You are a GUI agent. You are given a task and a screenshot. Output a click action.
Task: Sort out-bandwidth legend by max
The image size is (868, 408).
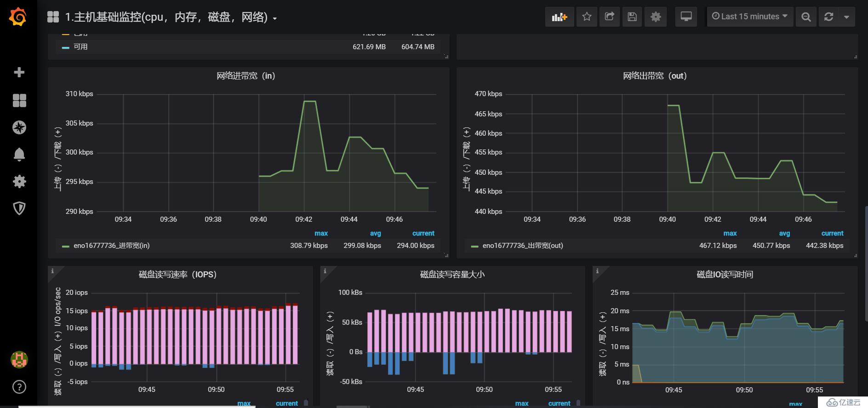[x=730, y=233]
